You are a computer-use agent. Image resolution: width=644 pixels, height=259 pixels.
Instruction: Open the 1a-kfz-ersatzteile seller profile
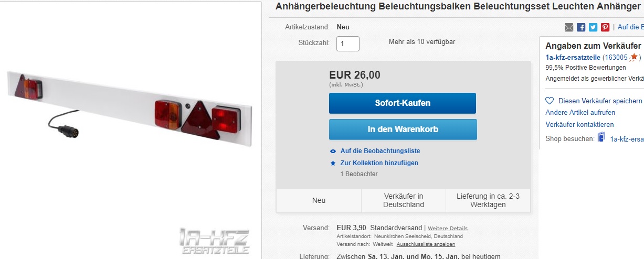(573, 58)
